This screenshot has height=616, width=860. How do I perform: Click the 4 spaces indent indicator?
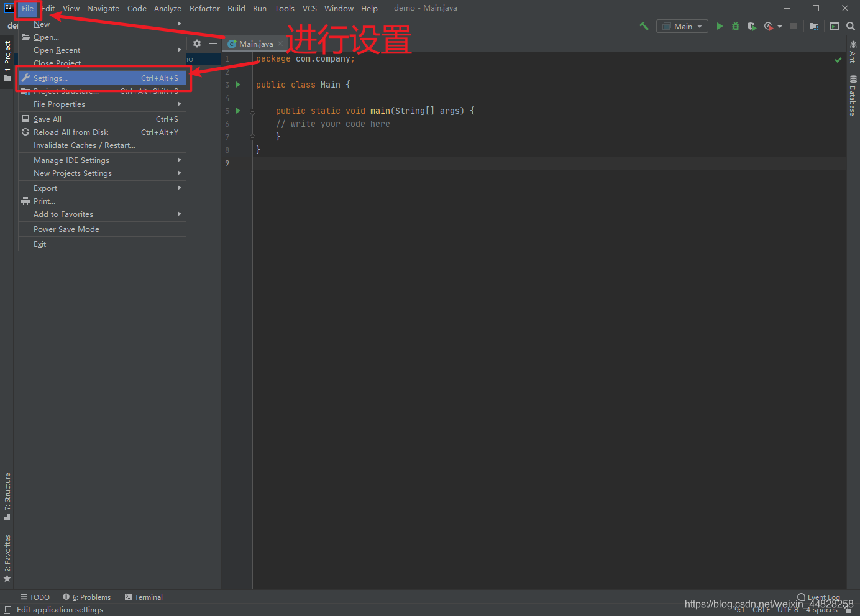click(x=821, y=610)
